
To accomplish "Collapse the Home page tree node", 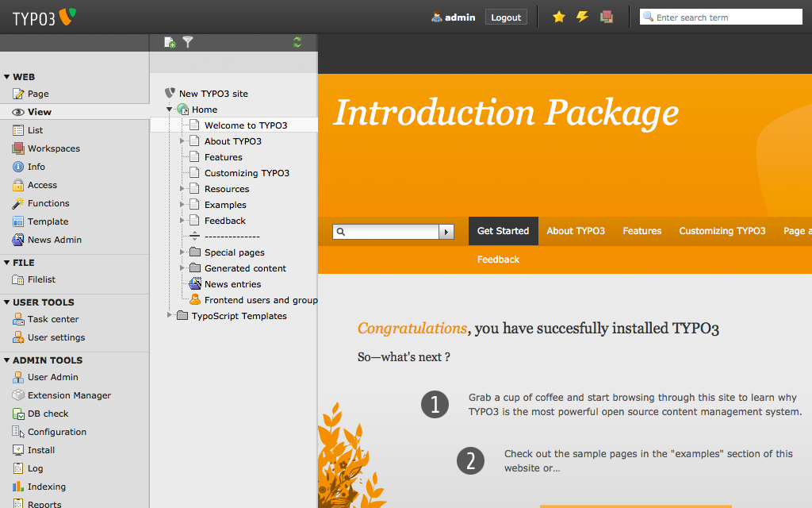I will (x=170, y=110).
